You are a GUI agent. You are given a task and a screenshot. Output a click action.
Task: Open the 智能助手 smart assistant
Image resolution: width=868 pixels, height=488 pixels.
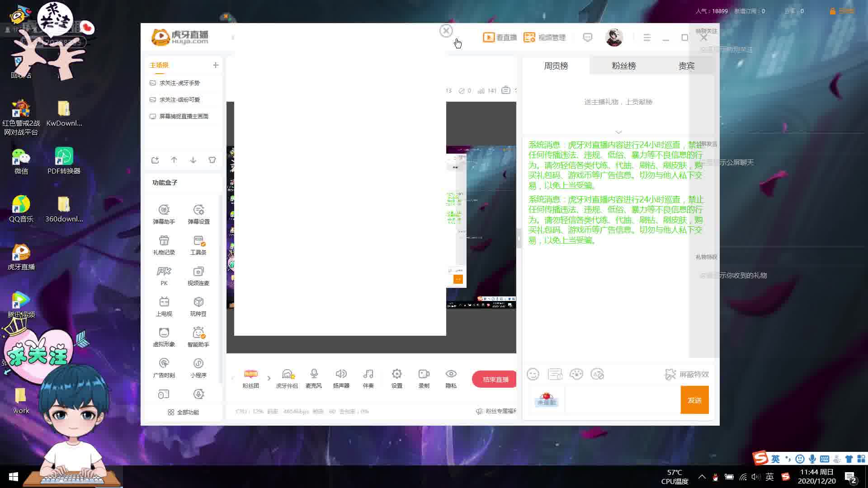(198, 337)
